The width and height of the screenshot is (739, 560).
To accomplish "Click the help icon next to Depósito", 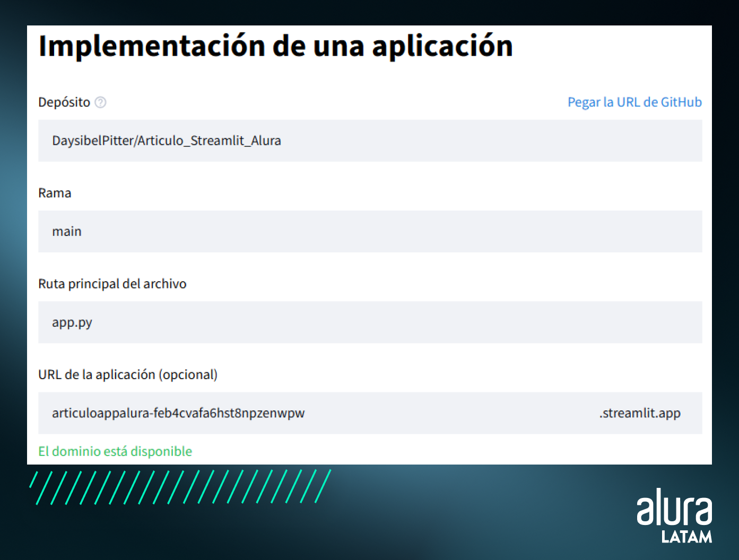I will point(100,102).
